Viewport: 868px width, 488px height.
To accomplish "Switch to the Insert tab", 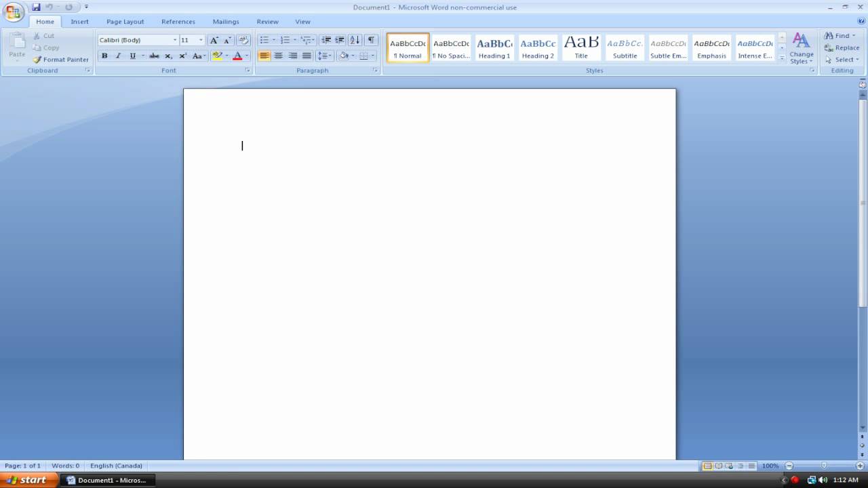I will tap(79, 22).
